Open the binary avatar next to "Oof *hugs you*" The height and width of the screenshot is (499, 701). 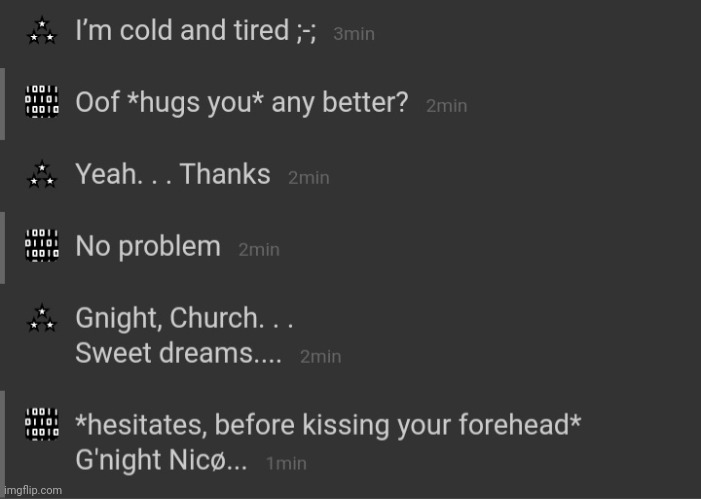click(x=42, y=102)
